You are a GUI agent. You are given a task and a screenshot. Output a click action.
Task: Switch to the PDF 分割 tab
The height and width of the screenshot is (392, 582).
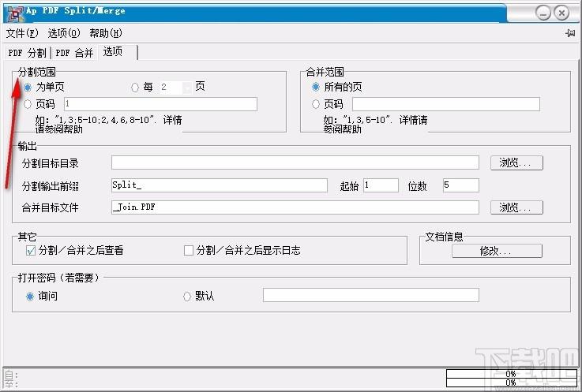[28, 53]
